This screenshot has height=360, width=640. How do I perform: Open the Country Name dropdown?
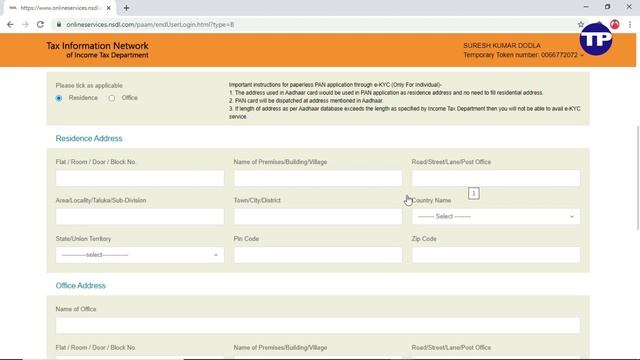(496, 216)
